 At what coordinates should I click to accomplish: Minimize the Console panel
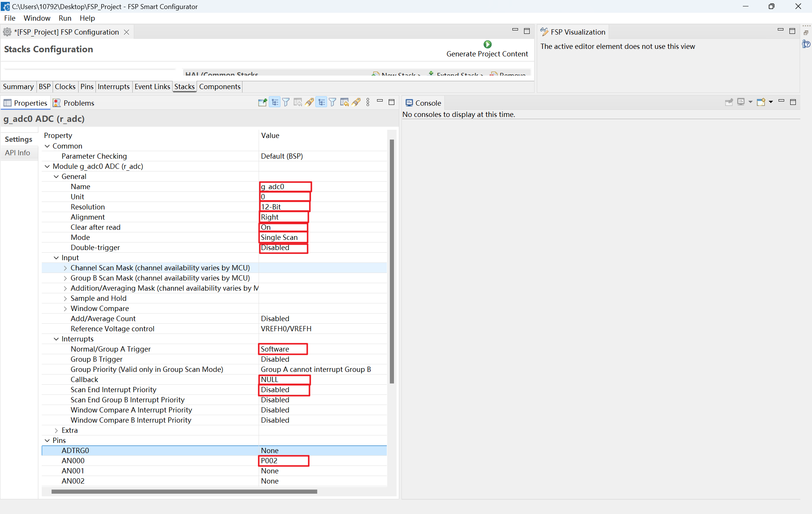(782, 101)
